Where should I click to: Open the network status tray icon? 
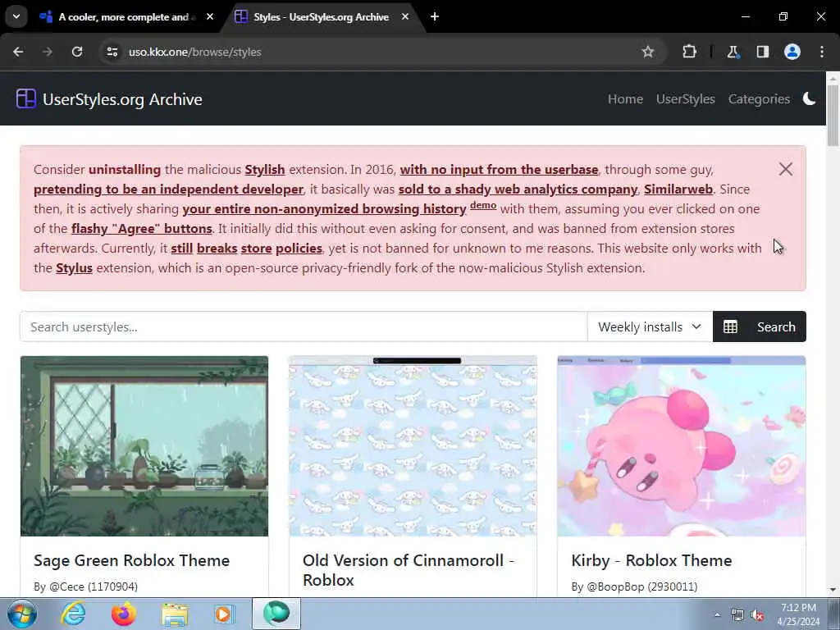737,614
